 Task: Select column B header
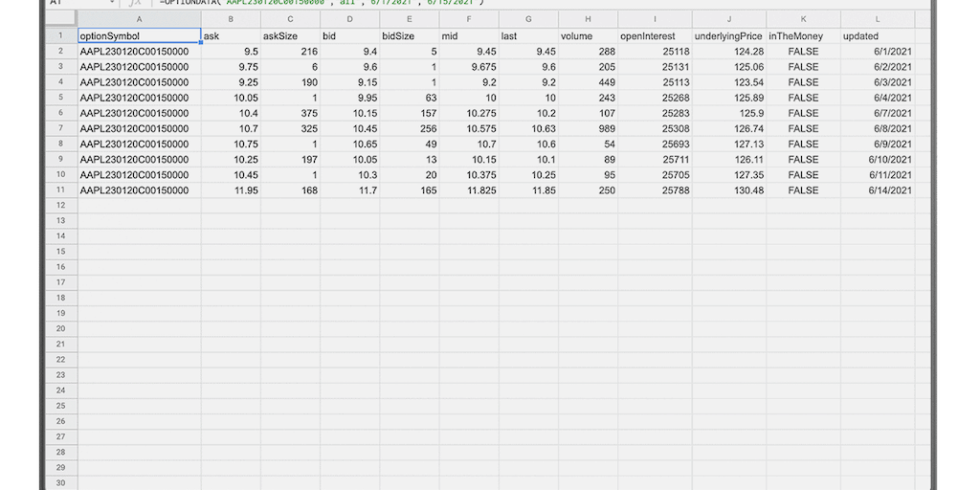[x=232, y=19]
